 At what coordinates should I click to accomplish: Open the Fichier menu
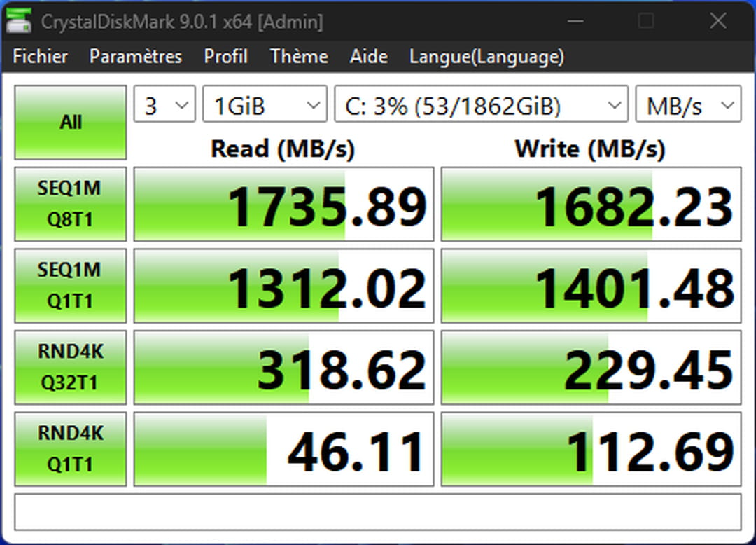(40, 57)
